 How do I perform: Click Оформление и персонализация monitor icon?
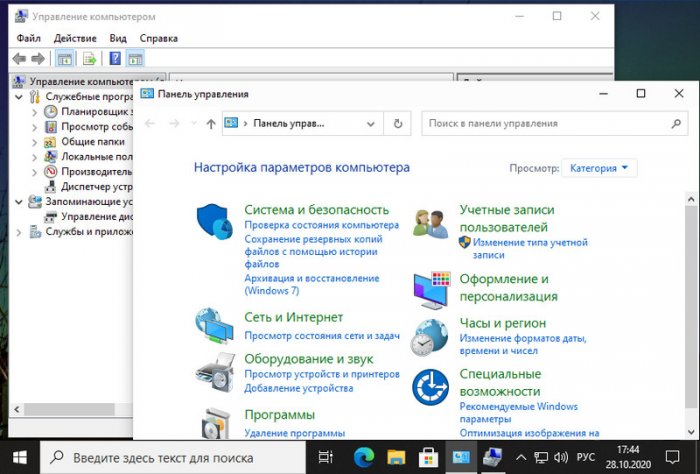pyautogui.click(x=432, y=291)
